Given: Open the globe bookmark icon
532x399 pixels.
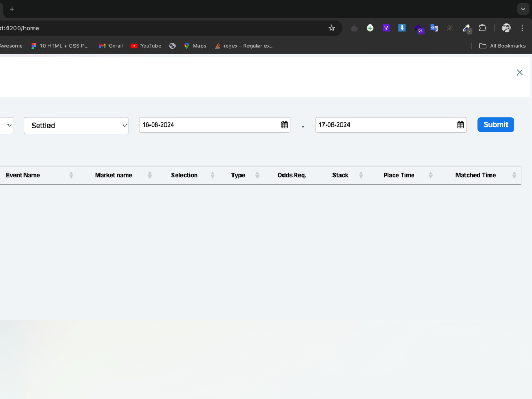Looking at the screenshot, I should click(172, 46).
